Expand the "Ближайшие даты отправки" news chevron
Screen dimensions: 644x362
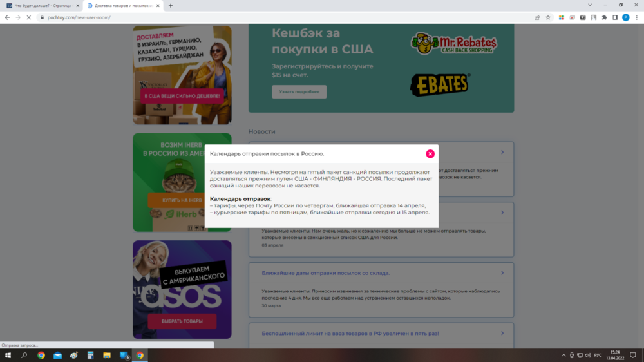coord(502,273)
